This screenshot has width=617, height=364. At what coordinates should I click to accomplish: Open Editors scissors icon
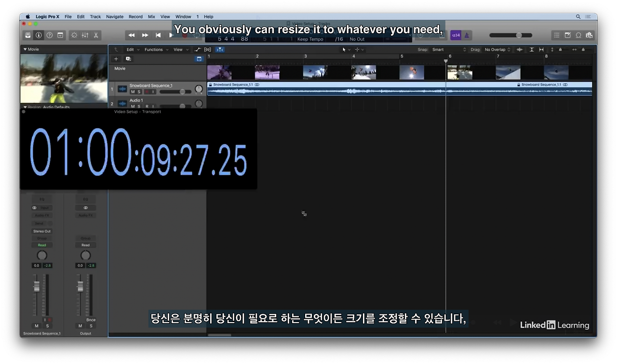[96, 35]
